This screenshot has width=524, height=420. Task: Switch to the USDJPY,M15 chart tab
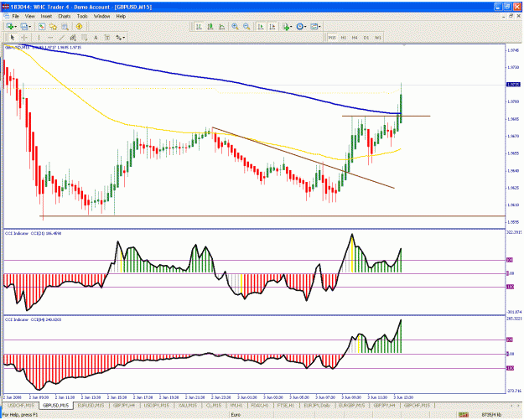[x=157, y=405]
